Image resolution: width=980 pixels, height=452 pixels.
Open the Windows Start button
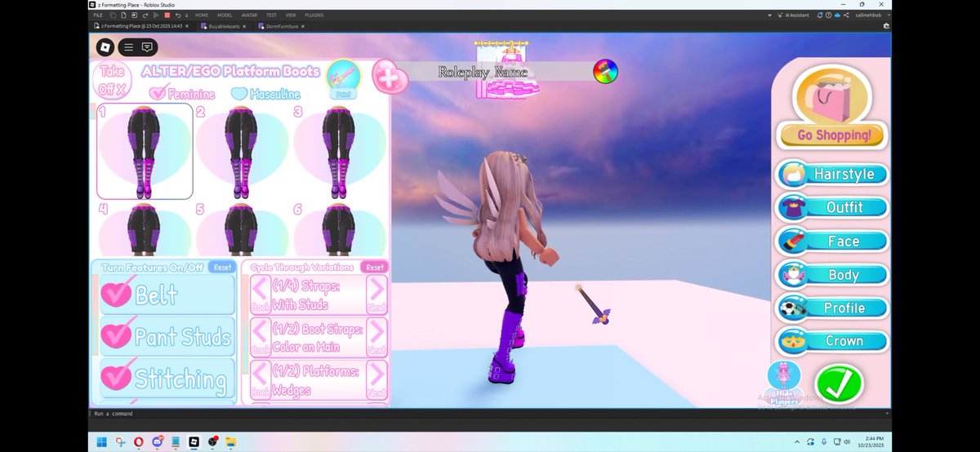click(101, 441)
